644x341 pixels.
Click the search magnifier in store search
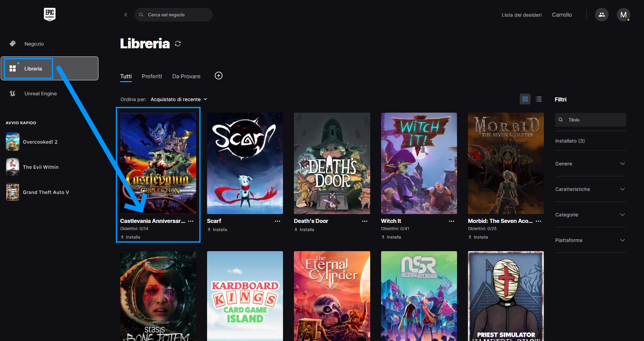(141, 15)
